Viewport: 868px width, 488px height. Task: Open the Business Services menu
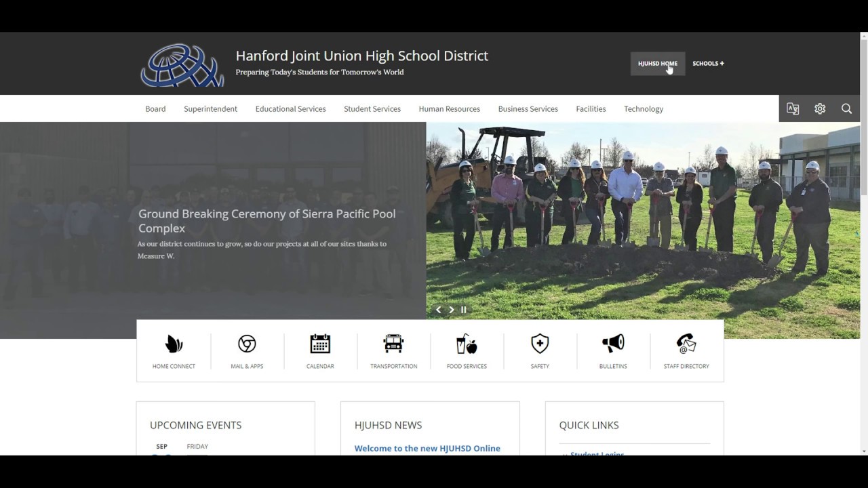pyautogui.click(x=528, y=108)
